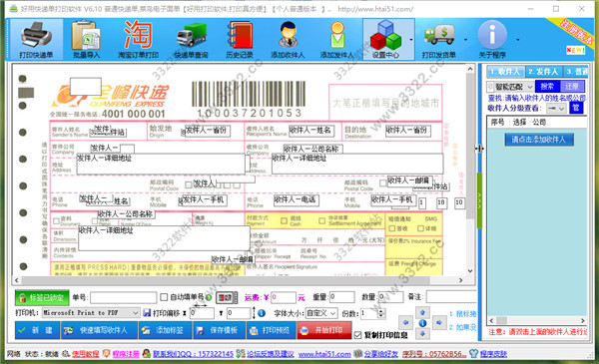Uncheck 复制打印信息 checkbox
The image size is (599, 364).
tap(357, 335)
